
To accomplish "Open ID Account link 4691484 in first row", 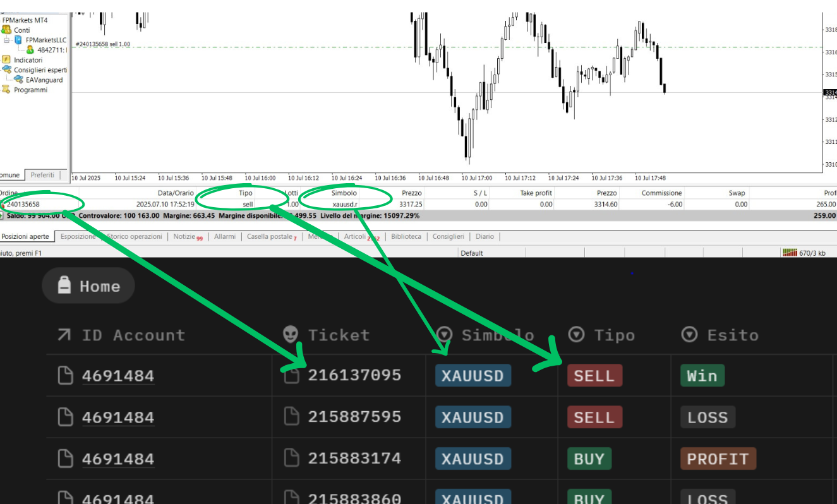I will point(118,376).
